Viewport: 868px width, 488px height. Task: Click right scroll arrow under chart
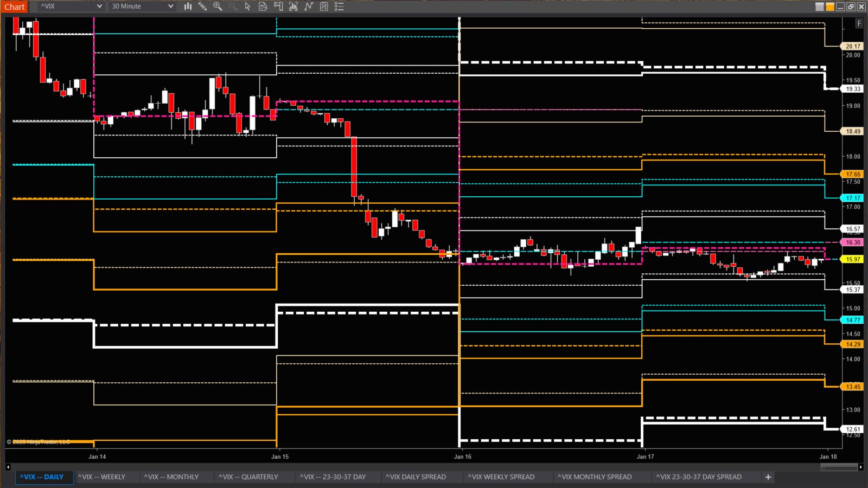861,467
